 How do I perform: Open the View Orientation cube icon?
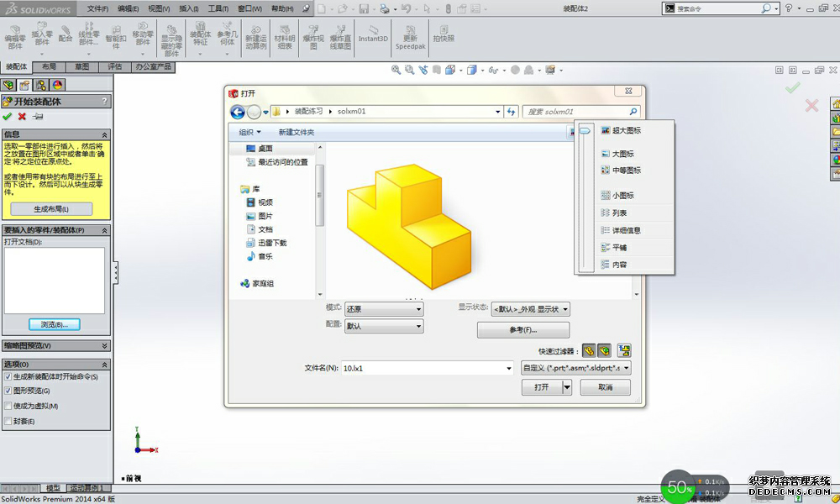[450, 70]
